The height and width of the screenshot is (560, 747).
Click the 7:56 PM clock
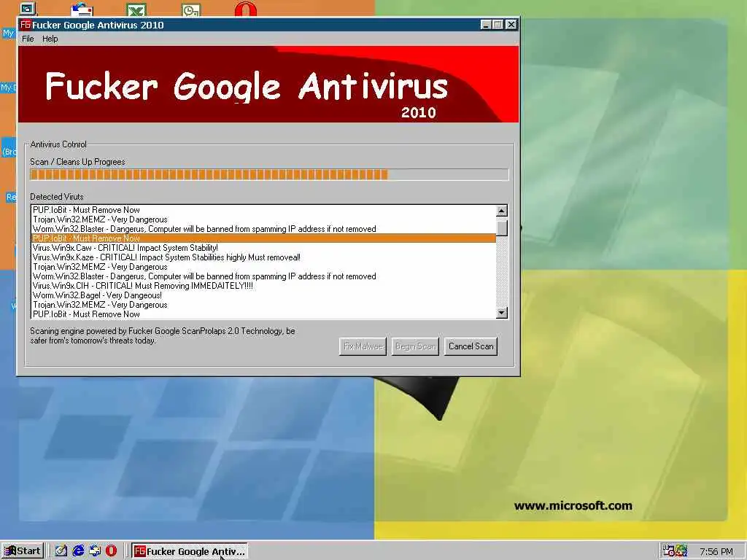coord(716,551)
